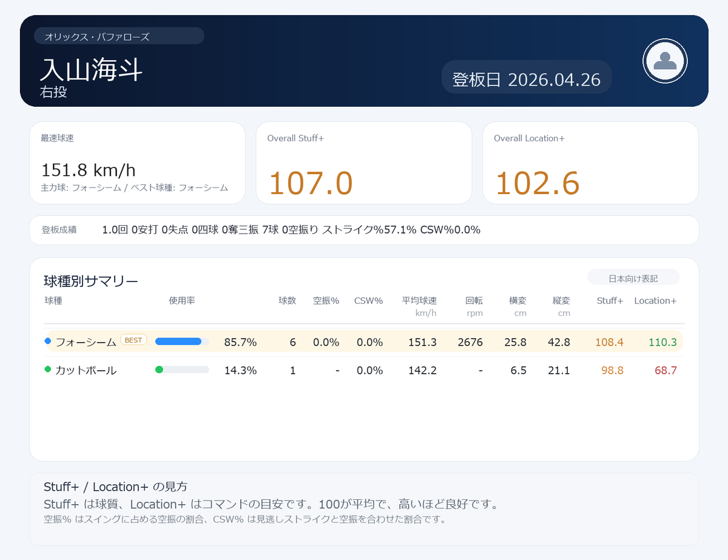This screenshot has height=560, width=728.
Task: Click the 25.8 horizontal movement value
Action: pyautogui.click(x=515, y=342)
